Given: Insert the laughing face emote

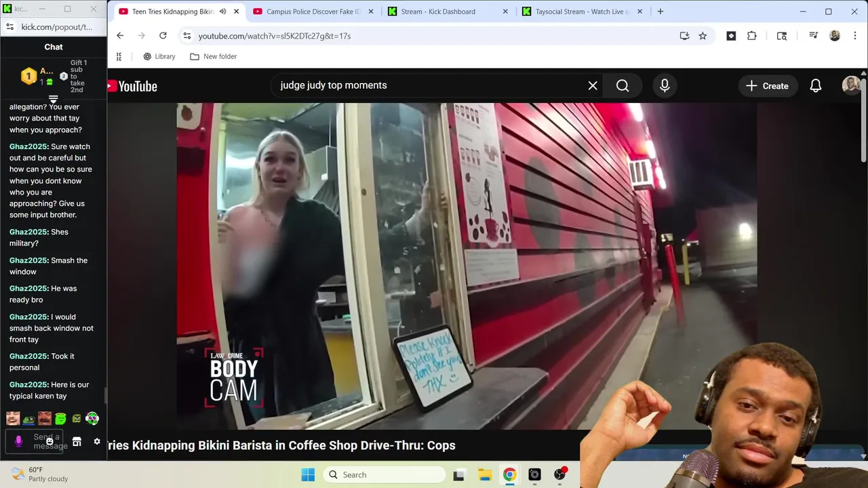Looking at the screenshot, I should tap(13, 419).
